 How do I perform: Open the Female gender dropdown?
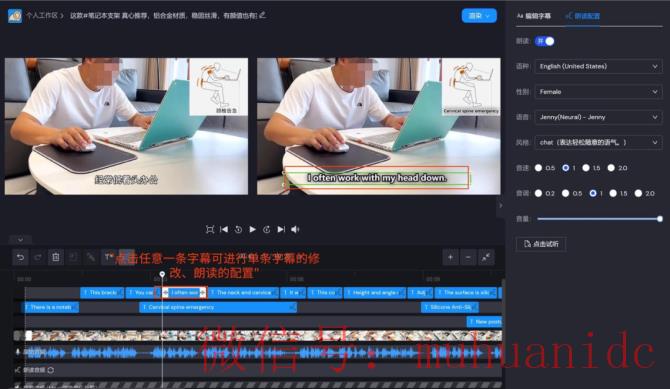pyautogui.click(x=598, y=91)
